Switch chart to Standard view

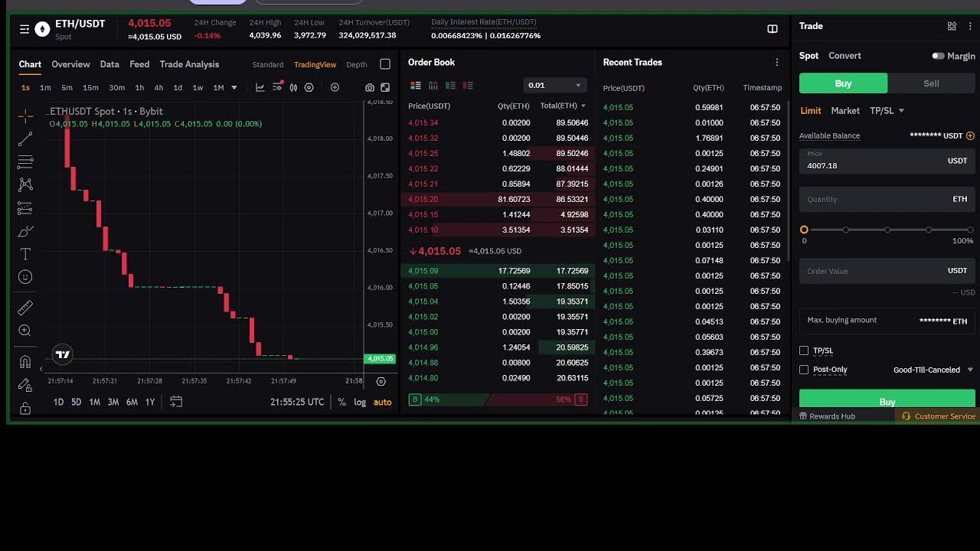[x=268, y=64]
